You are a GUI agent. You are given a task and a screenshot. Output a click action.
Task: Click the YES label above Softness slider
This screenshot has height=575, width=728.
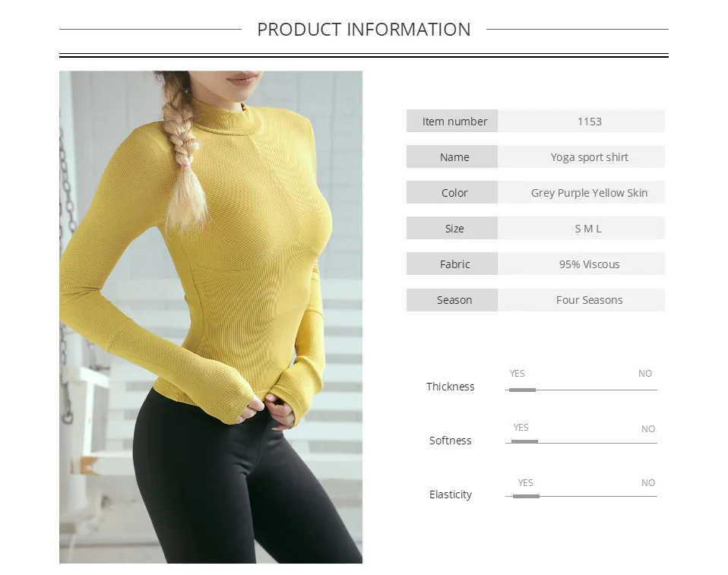click(521, 428)
